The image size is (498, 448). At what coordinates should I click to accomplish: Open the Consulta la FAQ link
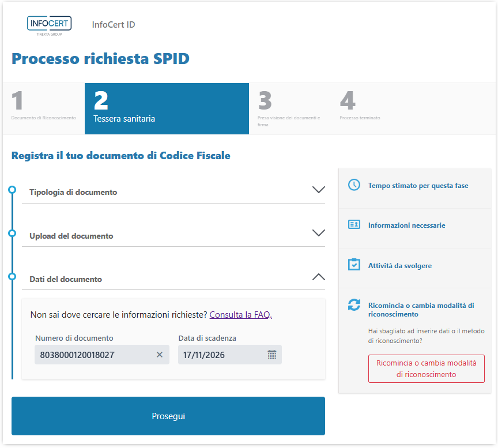[240, 315]
